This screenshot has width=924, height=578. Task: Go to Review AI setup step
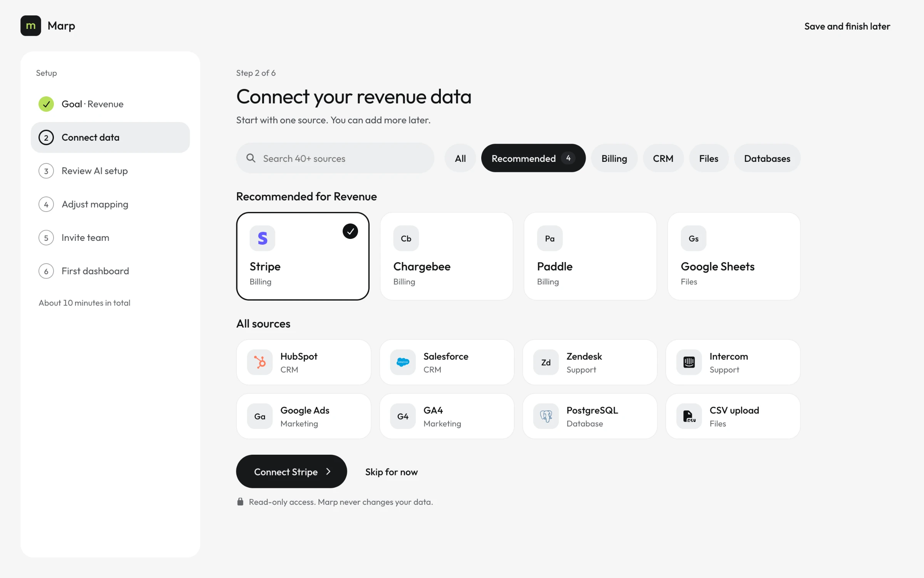110,171
